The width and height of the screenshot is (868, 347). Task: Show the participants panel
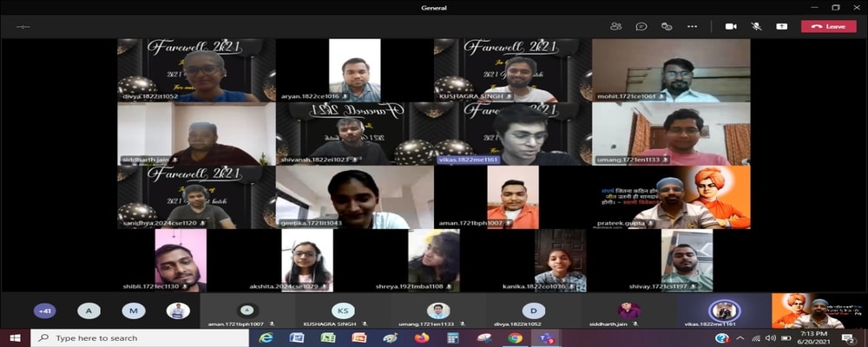pos(615,26)
